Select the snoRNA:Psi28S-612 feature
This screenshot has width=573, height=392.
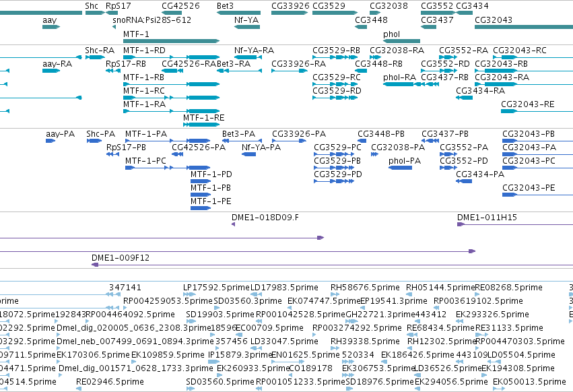pyautogui.click(x=114, y=27)
